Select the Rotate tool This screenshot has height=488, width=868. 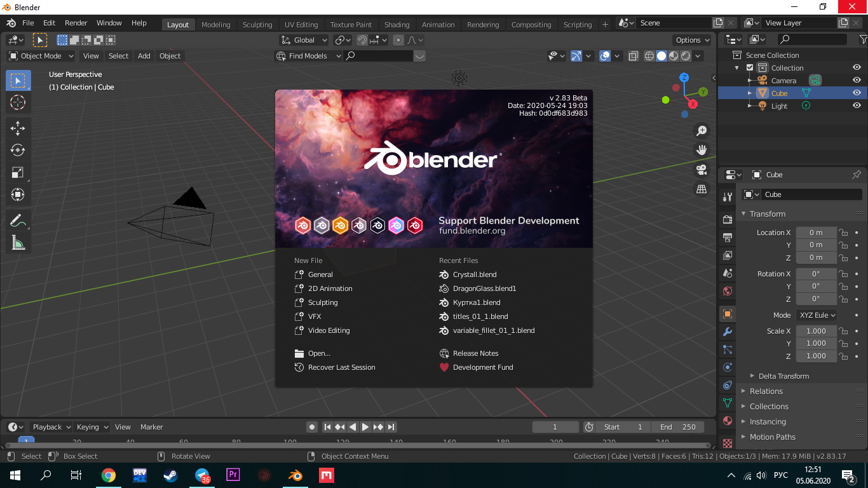click(x=18, y=151)
